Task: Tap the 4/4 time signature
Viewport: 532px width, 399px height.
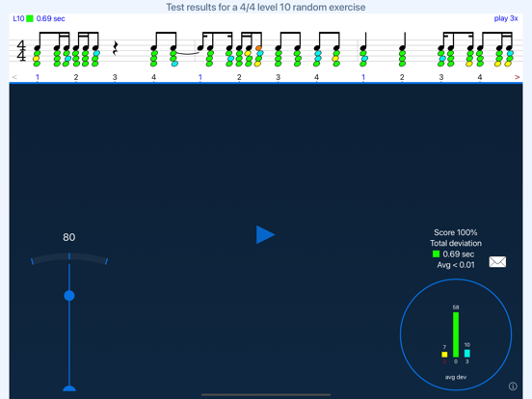Action: [21, 50]
